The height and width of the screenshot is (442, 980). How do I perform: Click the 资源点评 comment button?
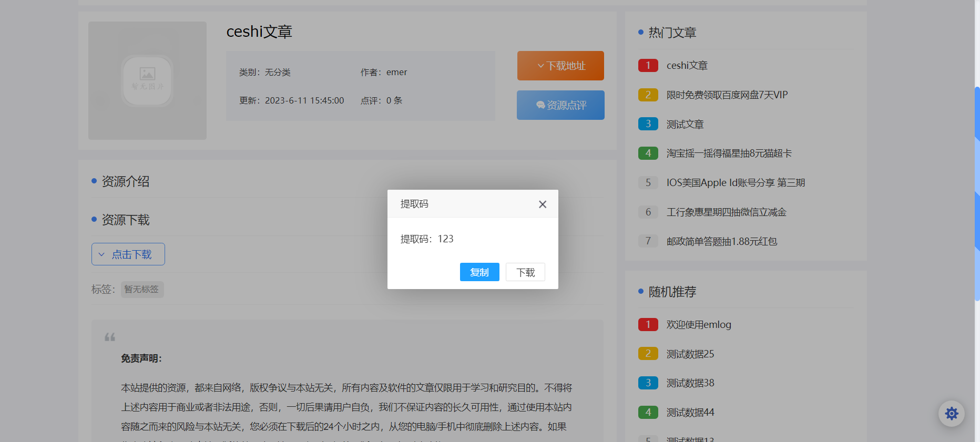tap(560, 105)
